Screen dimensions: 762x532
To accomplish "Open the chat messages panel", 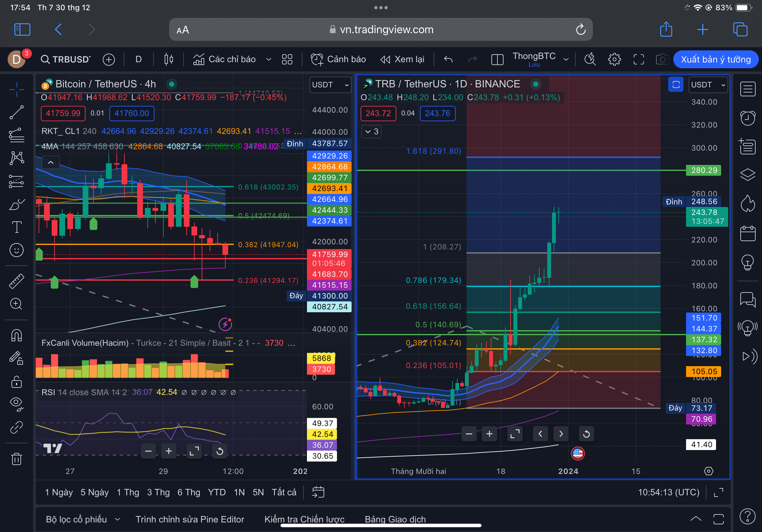I will click(747, 299).
